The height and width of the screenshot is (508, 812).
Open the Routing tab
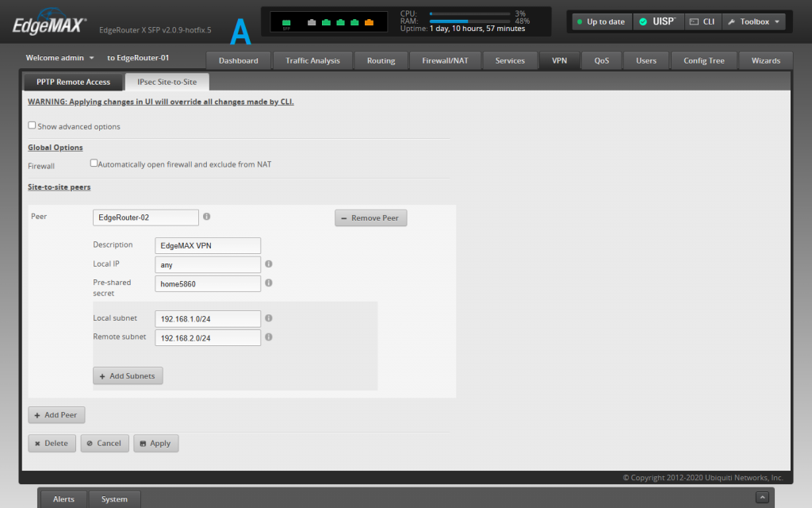point(381,60)
